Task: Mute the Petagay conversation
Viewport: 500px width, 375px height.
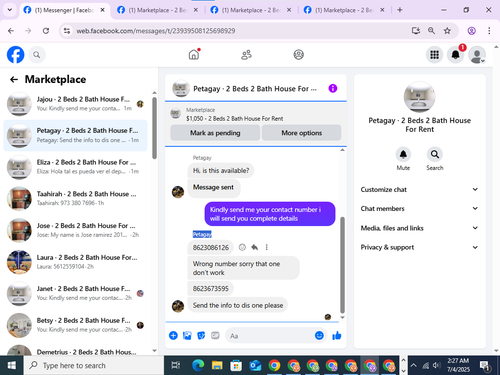Action: pos(403,155)
